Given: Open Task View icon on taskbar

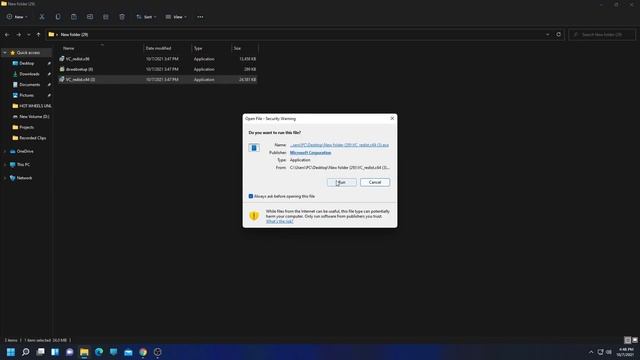Looking at the screenshot, I should pyautogui.click(x=40, y=352).
